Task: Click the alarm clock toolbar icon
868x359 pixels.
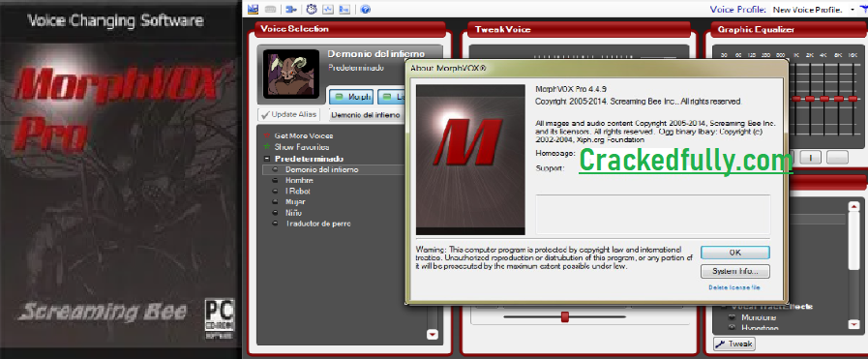Action: tap(312, 9)
